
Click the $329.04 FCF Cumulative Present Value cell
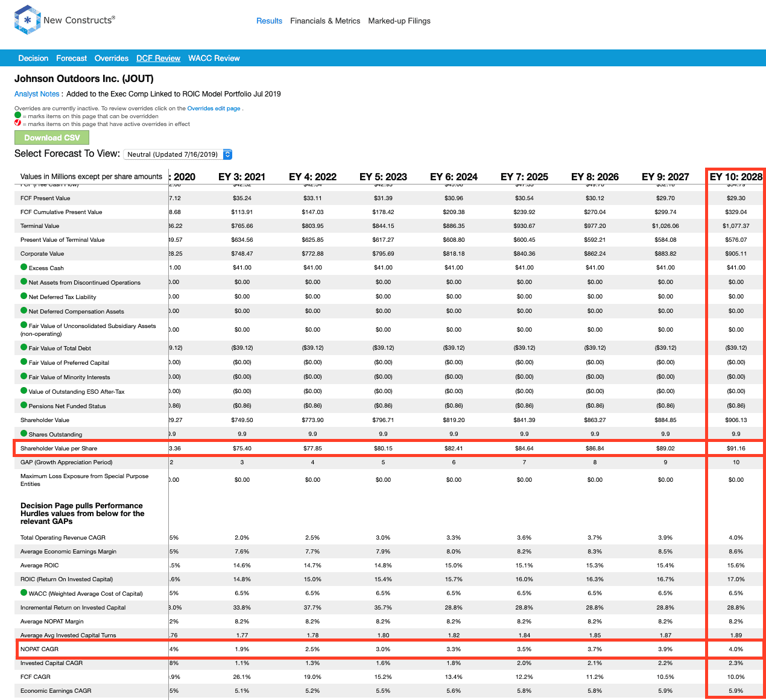736,212
